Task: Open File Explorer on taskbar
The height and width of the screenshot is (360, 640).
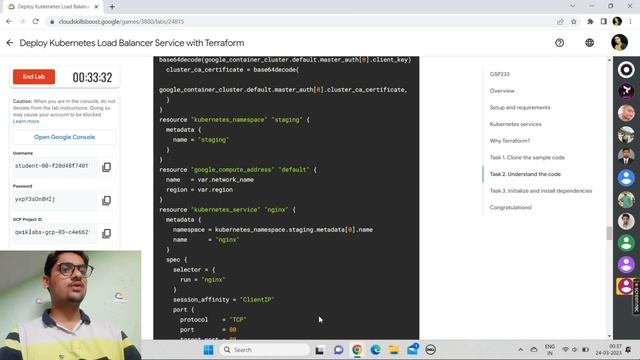Action: coord(394,350)
